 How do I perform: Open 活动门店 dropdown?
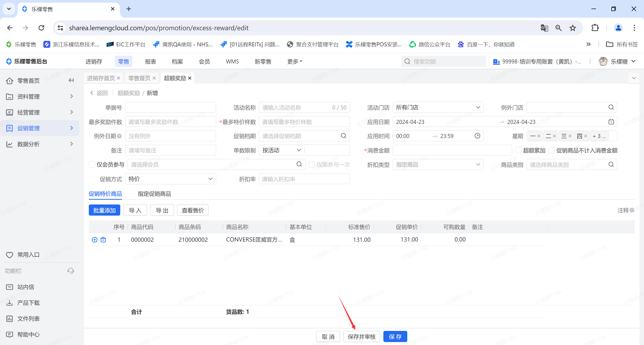pyautogui.click(x=438, y=108)
